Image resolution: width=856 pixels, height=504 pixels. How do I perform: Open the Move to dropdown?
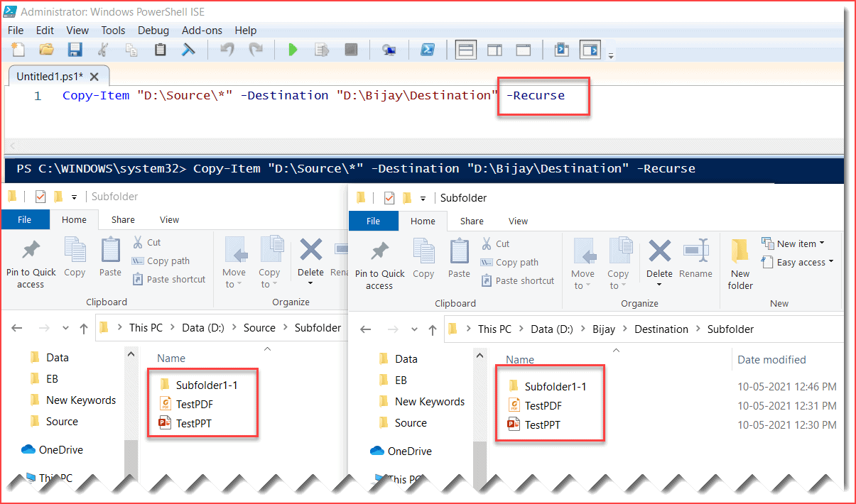(x=583, y=263)
